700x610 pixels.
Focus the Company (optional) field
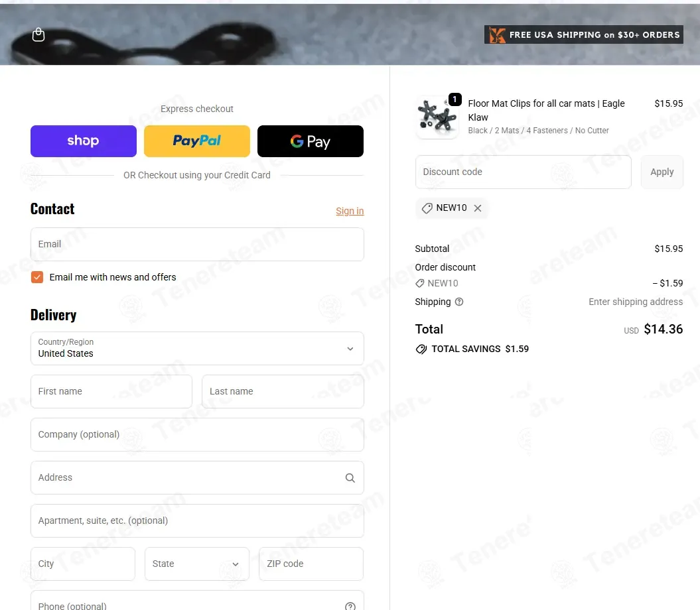(x=197, y=435)
